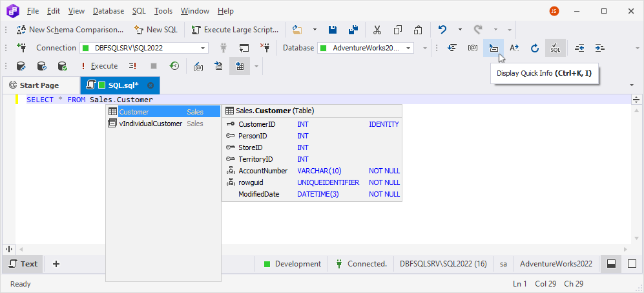Click the ModifiedDate column in quick info
644x293 pixels.
[x=312, y=194]
